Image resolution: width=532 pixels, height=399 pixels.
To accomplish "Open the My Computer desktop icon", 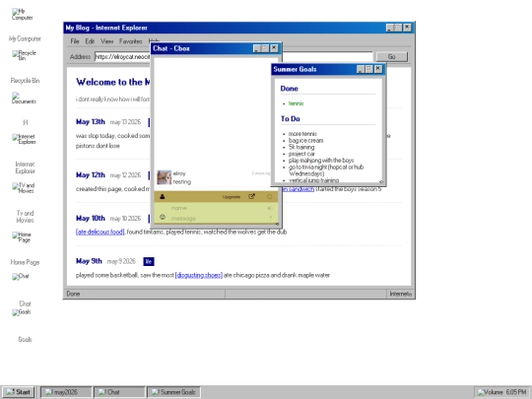I will click(x=23, y=14).
